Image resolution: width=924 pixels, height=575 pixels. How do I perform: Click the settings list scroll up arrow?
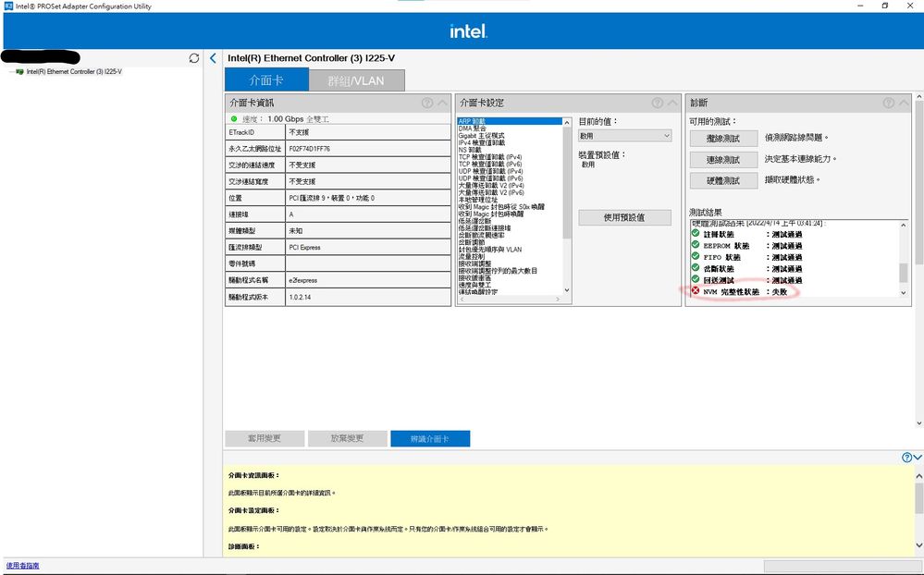point(567,123)
